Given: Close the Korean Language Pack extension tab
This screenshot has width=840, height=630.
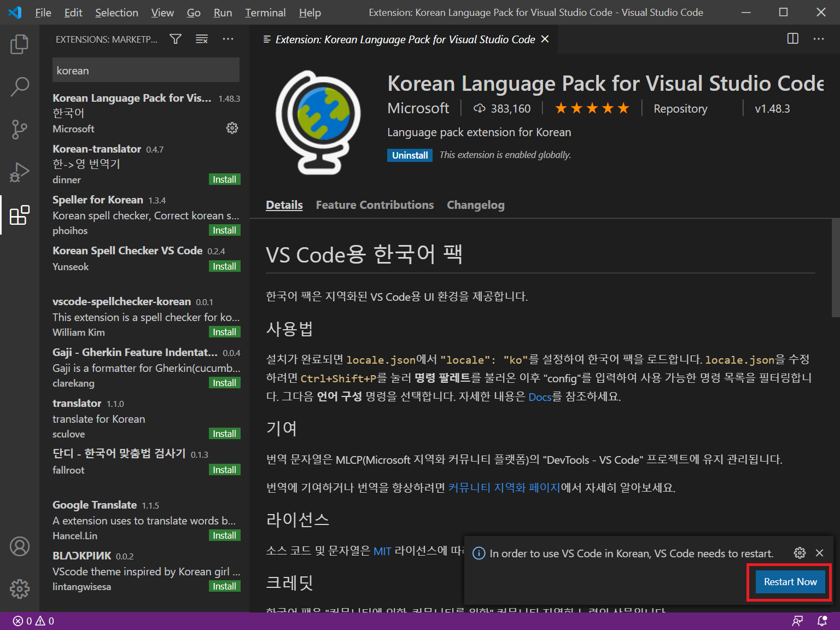Looking at the screenshot, I should click(x=545, y=39).
